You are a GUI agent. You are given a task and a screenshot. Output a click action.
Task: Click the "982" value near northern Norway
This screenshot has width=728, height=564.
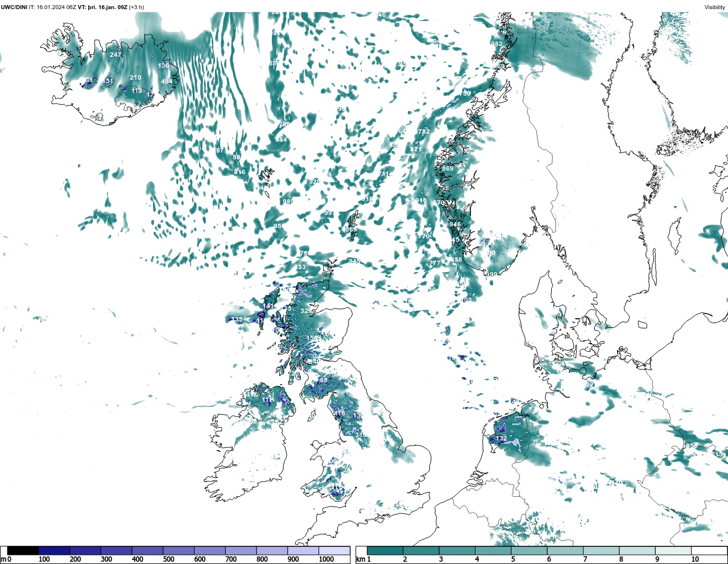[497, 44]
